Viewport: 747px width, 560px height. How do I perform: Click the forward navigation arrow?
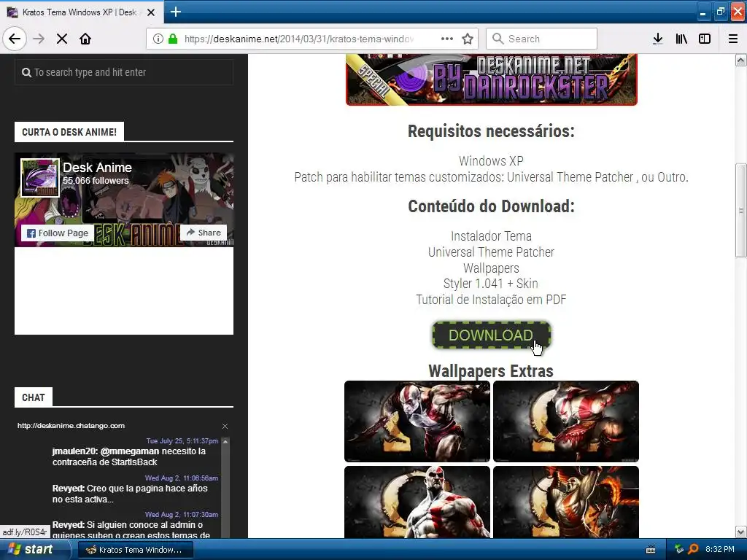[x=39, y=39]
